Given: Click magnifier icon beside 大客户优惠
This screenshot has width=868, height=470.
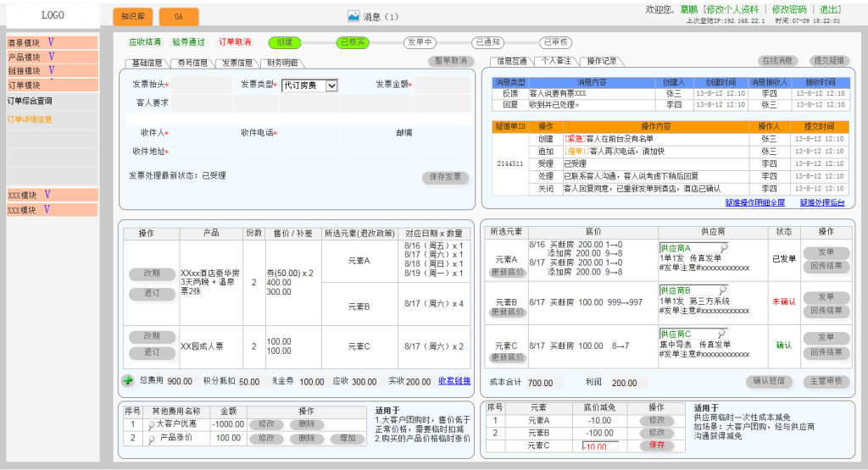Looking at the screenshot, I should coord(151,423).
